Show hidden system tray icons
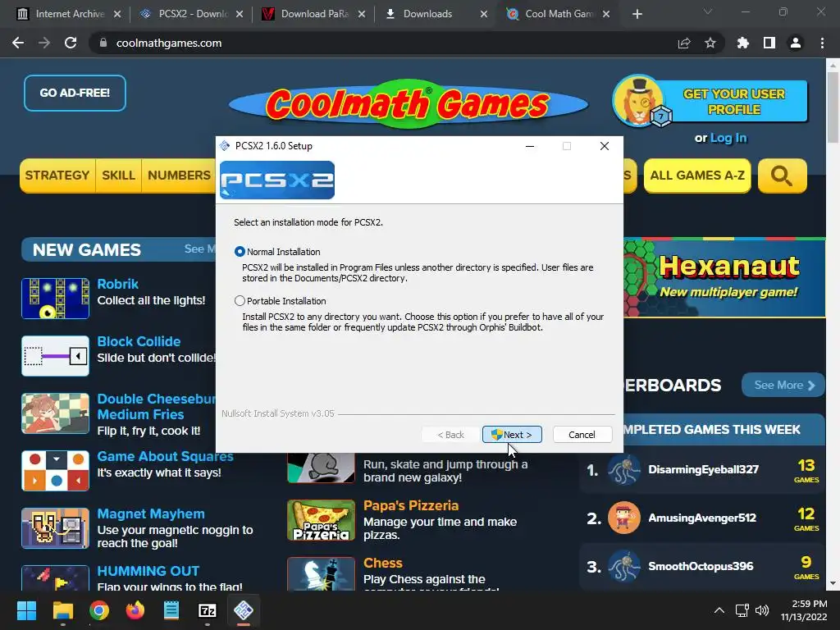The width and height of the screenshot is (840, 630). coord(719,610)
